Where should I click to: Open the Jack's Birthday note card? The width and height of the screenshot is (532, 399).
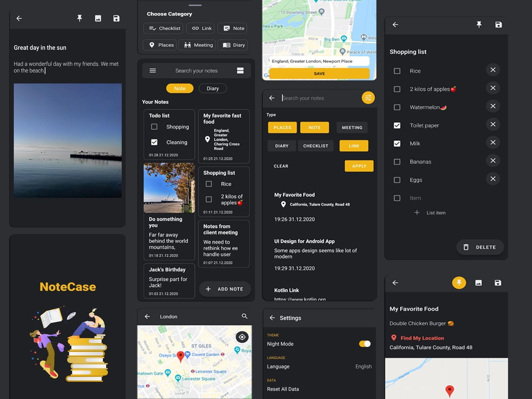[169, 281]
